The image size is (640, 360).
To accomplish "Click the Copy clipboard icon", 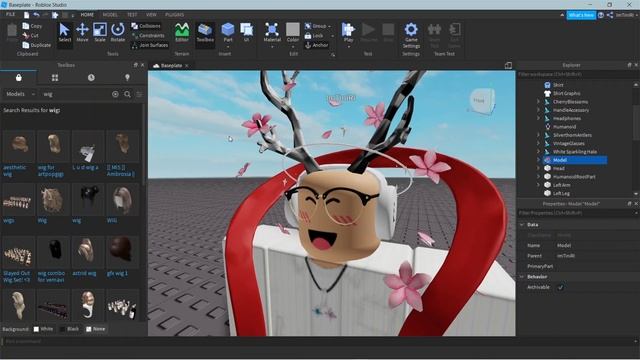I will point(26,26).
